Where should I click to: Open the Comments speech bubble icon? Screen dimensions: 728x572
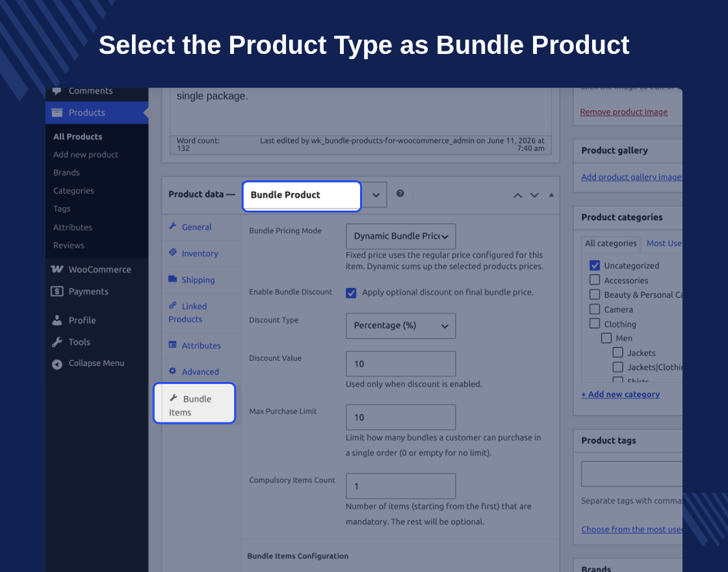coord(57,90)
